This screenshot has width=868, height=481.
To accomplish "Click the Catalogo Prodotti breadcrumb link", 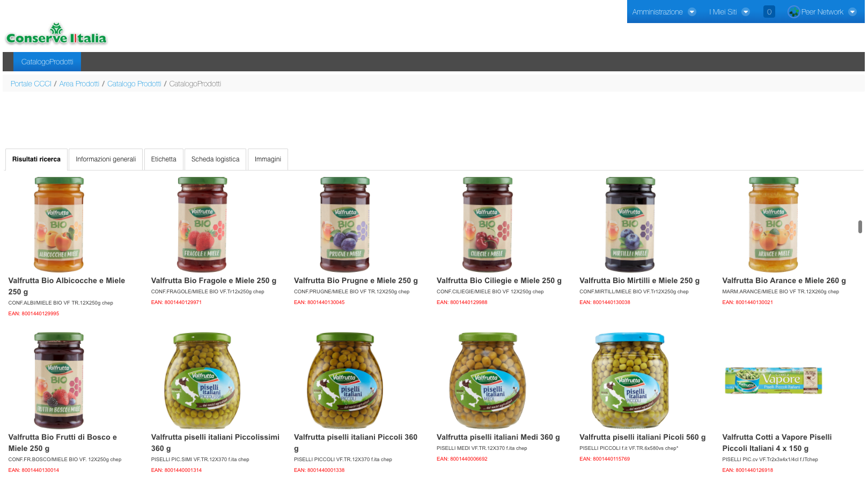I will point(134,84).
